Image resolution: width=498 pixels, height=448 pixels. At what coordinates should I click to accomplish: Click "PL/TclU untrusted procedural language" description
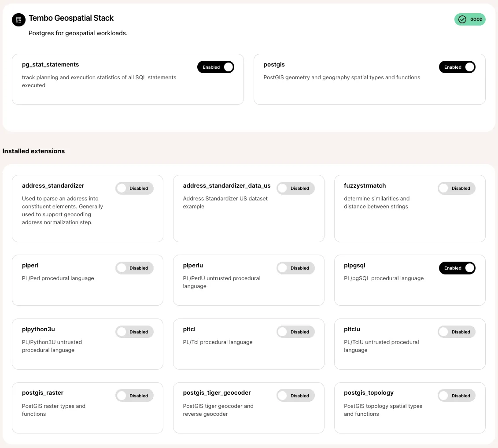tap(381, 346)
